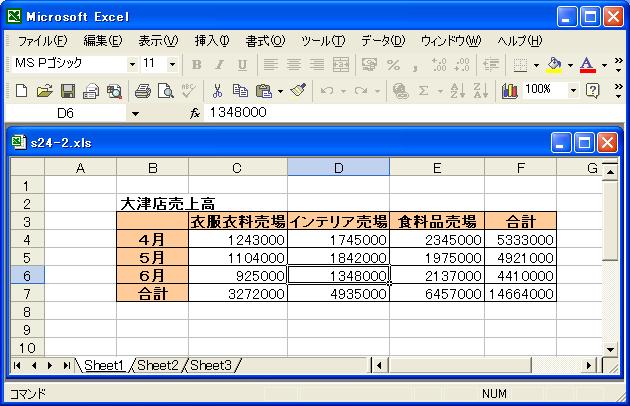Open Borders dropdown arrow
Image resolution: width=630 pixels, height=406 pixels.
point(536,65)
